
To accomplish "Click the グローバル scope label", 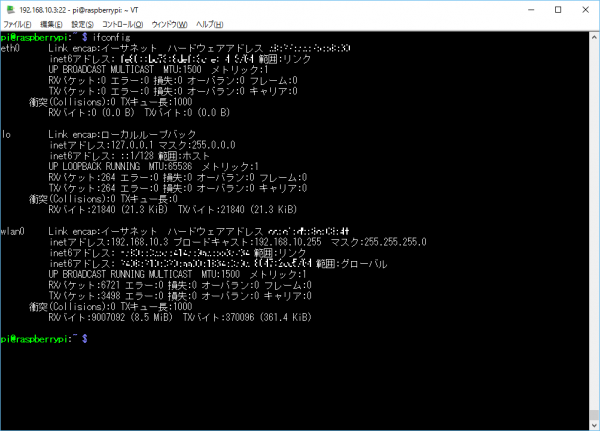I will click(364, 264).
